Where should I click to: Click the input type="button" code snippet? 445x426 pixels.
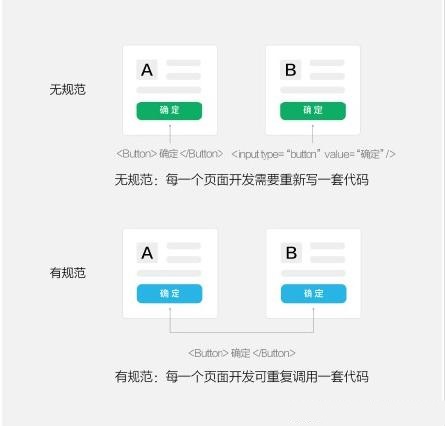(313, 154)
